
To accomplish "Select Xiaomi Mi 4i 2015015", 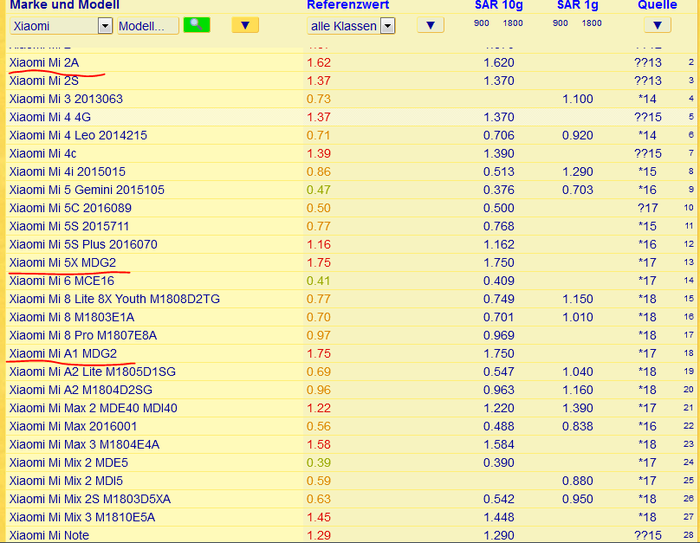I will [67, 171].
